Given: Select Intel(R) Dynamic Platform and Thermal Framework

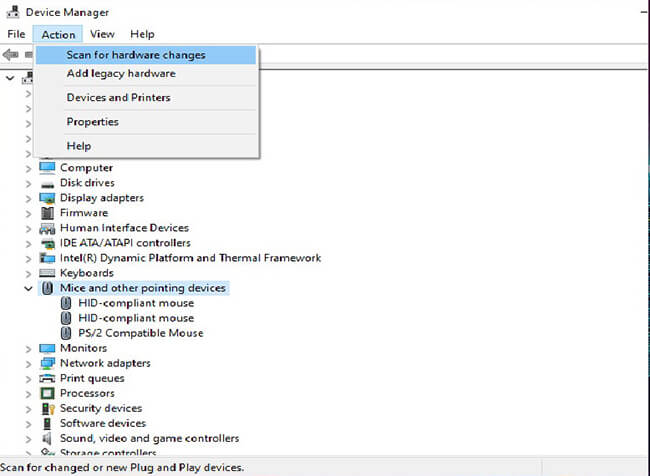Looking at the screenshot, I should [190, 258].
